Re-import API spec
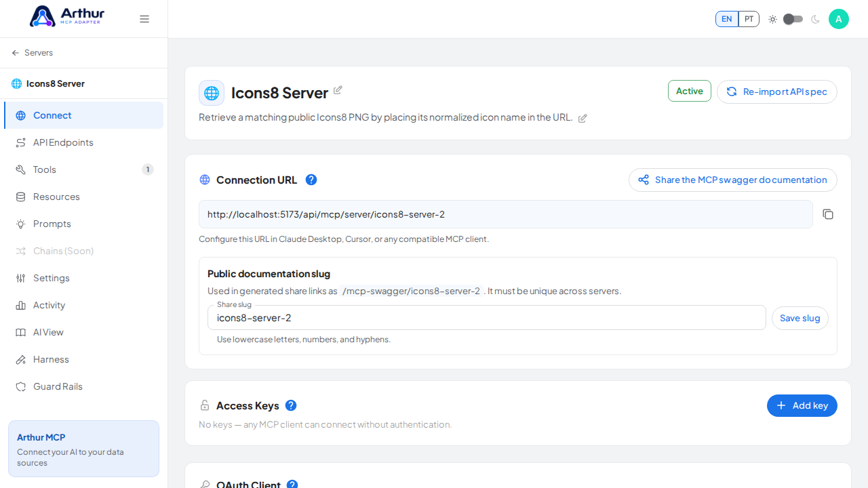868x488 pixels. 777,91
